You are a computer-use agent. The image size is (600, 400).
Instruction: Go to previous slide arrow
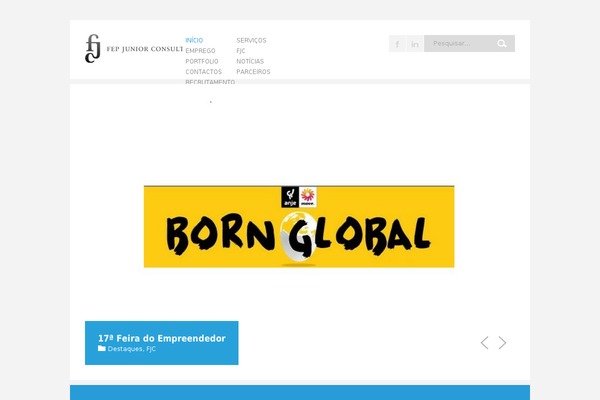484,343
